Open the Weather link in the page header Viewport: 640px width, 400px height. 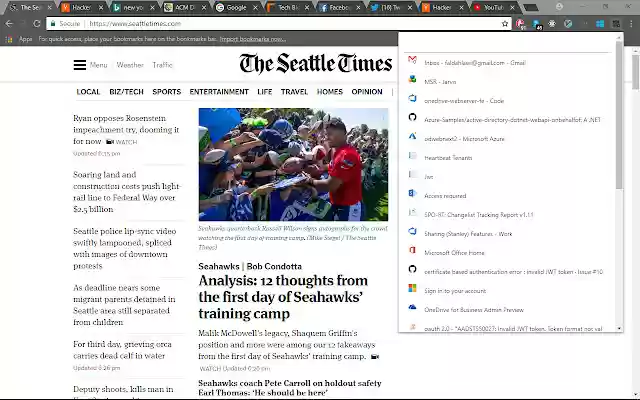130,65
